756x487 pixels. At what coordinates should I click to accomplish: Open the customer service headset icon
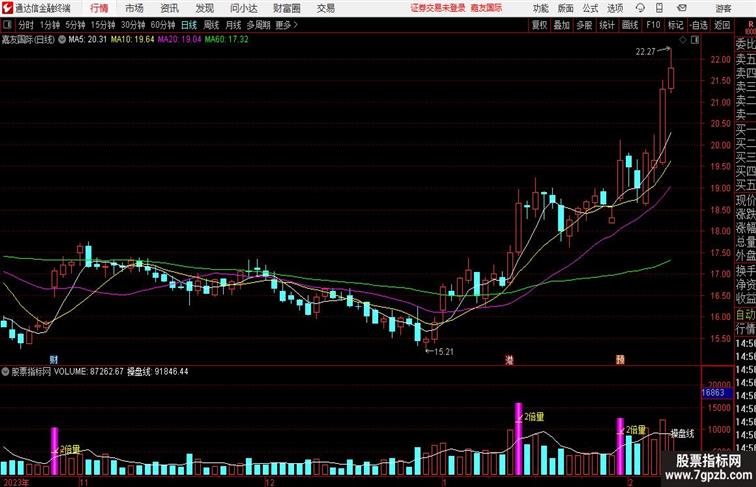click(640, 8)
